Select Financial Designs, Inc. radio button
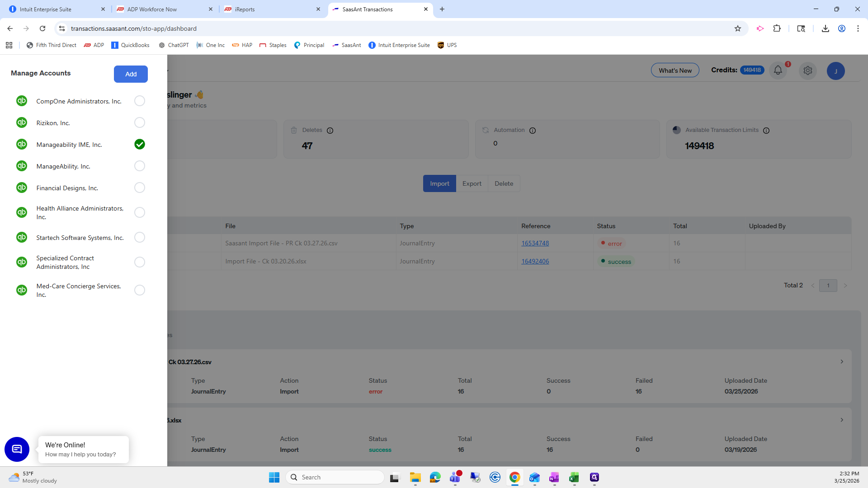Screen dimensions: 868x488 (x=140, y=188)
